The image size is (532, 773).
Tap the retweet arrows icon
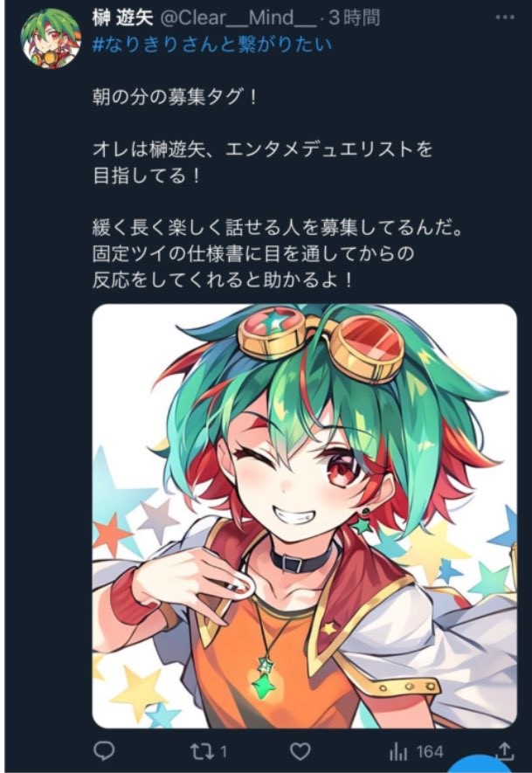(202, 752)
